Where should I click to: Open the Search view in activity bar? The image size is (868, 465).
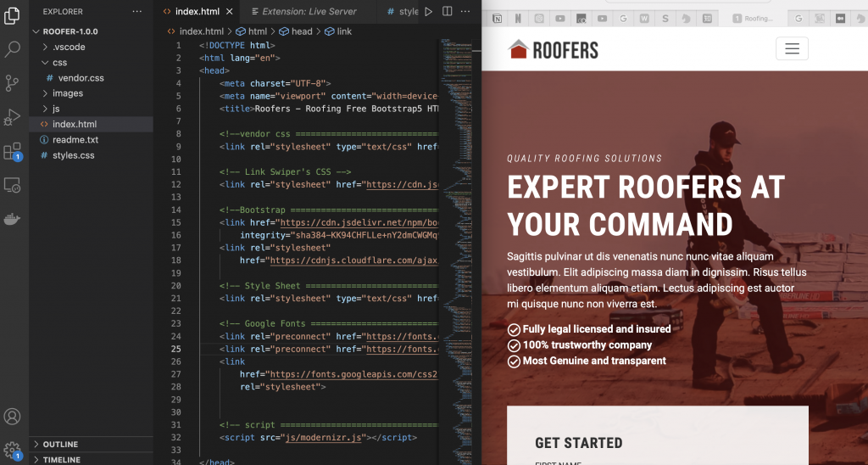[12, 49]
